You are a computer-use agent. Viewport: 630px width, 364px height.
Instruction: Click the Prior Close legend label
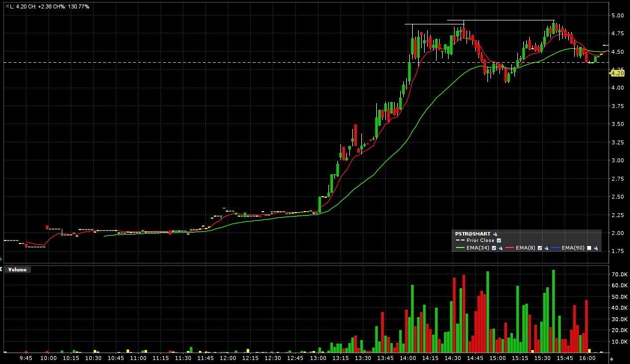click(480, 241)
